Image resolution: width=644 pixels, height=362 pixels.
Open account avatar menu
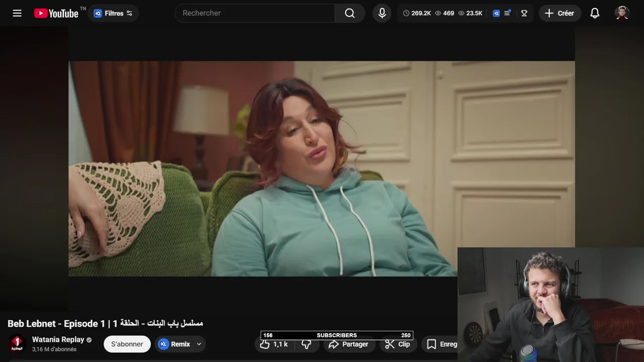622,13
